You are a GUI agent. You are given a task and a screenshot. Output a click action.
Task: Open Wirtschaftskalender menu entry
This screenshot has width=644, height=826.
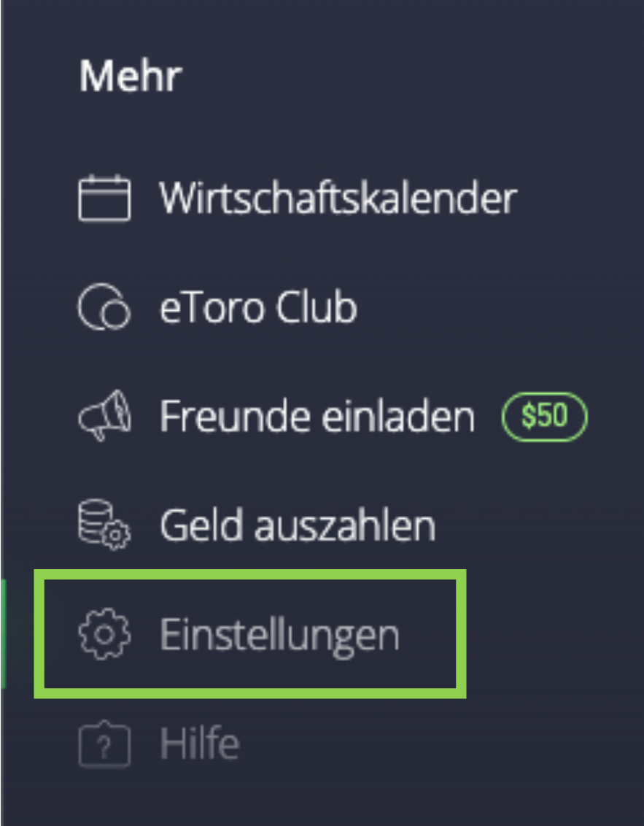298,198
